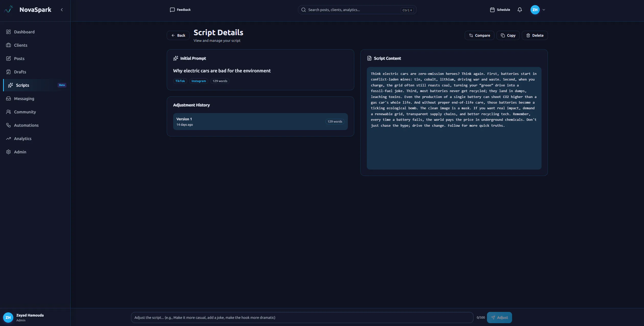This screenshot has width=644, height=326.
Task: Select the Drafts menu item
Action: tap(35, 72)
